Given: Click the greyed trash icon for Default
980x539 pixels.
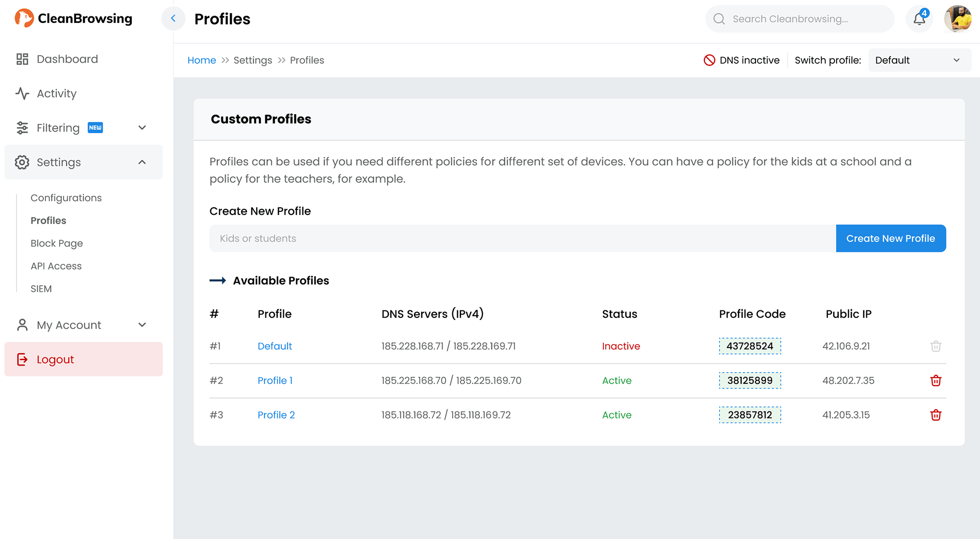Looking at the screenshot, I should (x=935, y=346).
